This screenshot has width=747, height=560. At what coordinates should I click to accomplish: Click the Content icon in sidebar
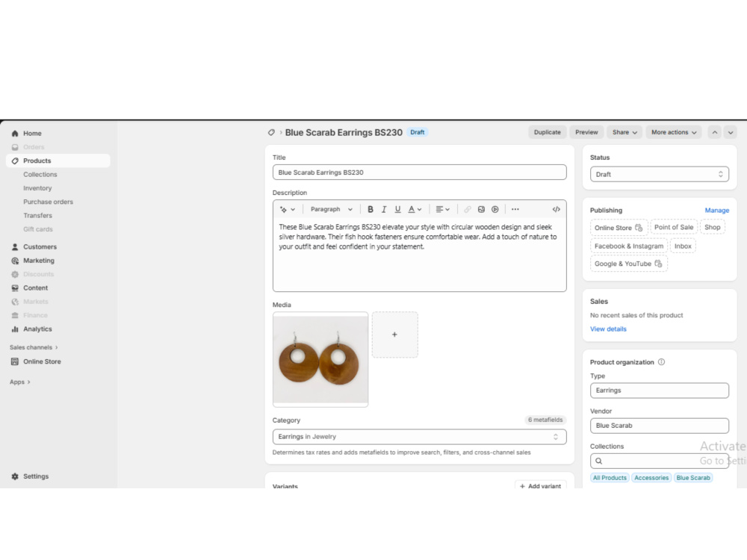tap(15, 288)
